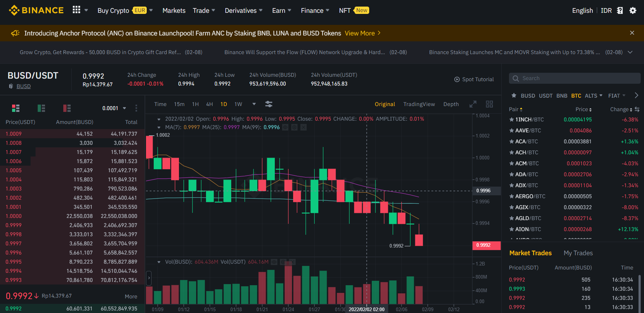Switch to multi-chart grid layout

pos(489,104)
